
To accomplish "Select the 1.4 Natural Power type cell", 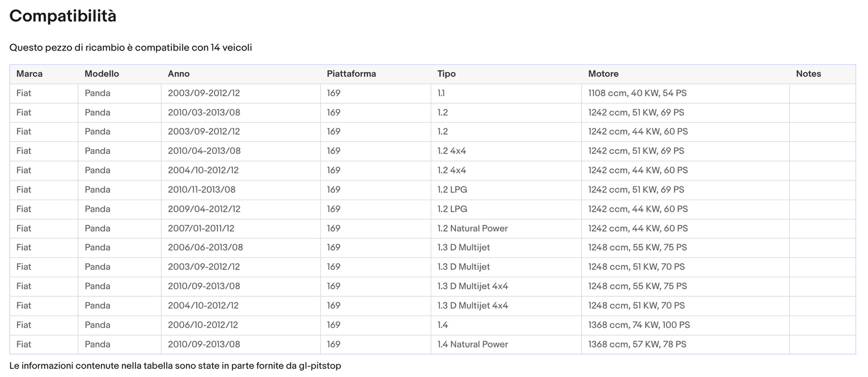I will point(472,345).
